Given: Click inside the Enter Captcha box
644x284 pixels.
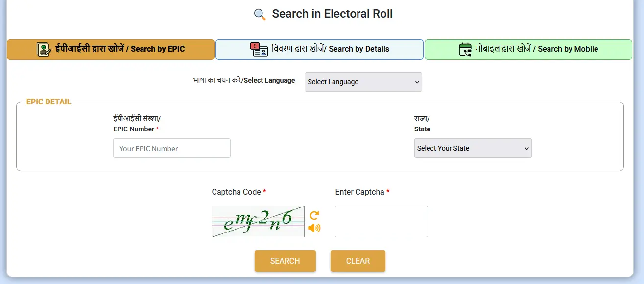Looking at the screenshot, I should click(381, 221).
